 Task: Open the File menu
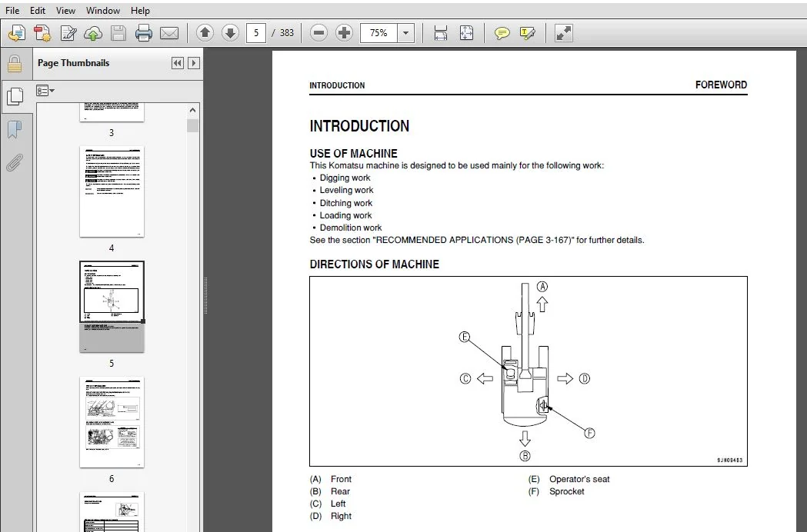tap(12, 10)
